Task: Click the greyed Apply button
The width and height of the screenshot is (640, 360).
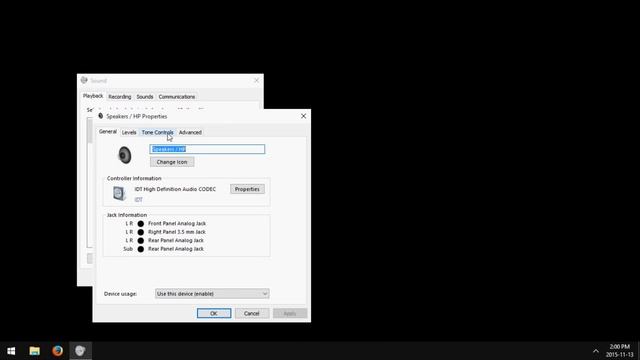Action: pos(290,313)
